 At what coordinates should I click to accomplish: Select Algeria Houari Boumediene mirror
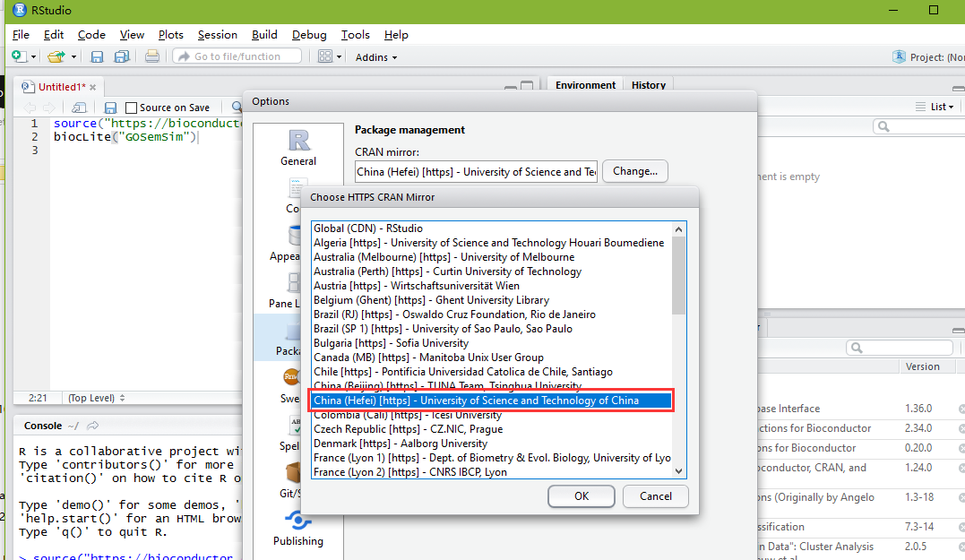491,243
